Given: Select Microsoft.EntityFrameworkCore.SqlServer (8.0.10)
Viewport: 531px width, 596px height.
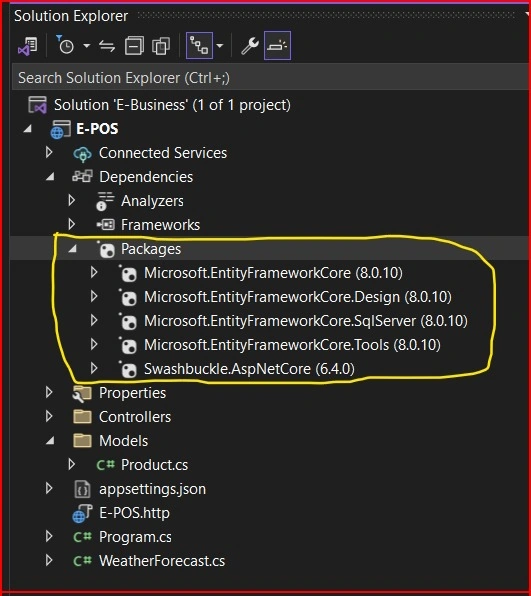Looking at the screenshot, I should [x=306, y=321].
